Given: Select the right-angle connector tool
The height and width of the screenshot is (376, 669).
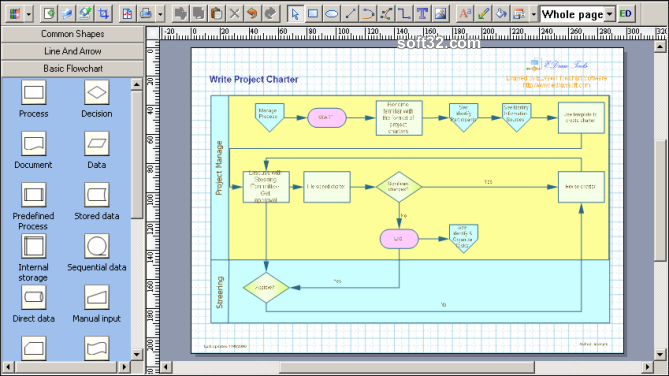Looking at the screenshot, I should pyautogui.click(x=404, y=14).
